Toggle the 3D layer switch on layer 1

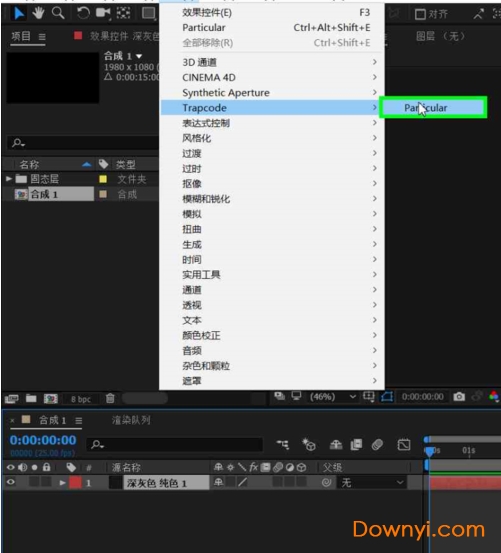coord(301,482)
